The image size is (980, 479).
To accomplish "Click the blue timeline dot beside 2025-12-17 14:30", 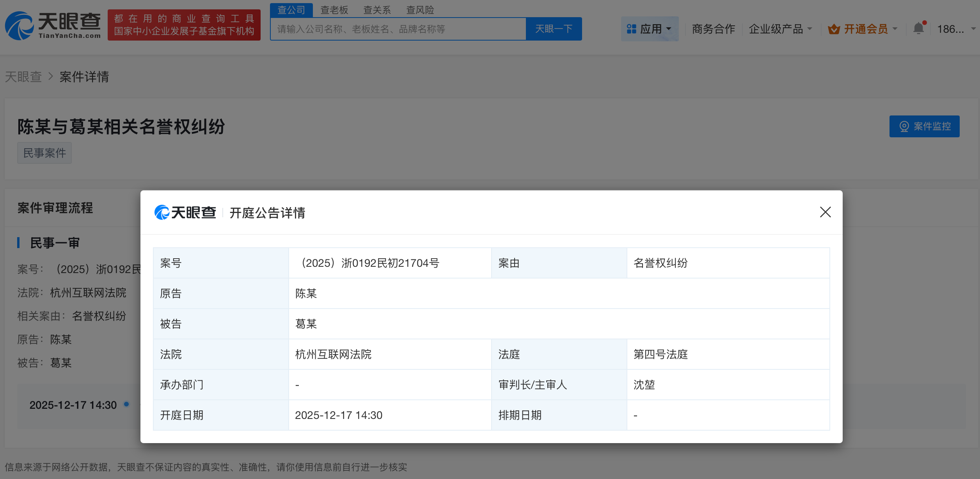I will (x=126, y=405).
